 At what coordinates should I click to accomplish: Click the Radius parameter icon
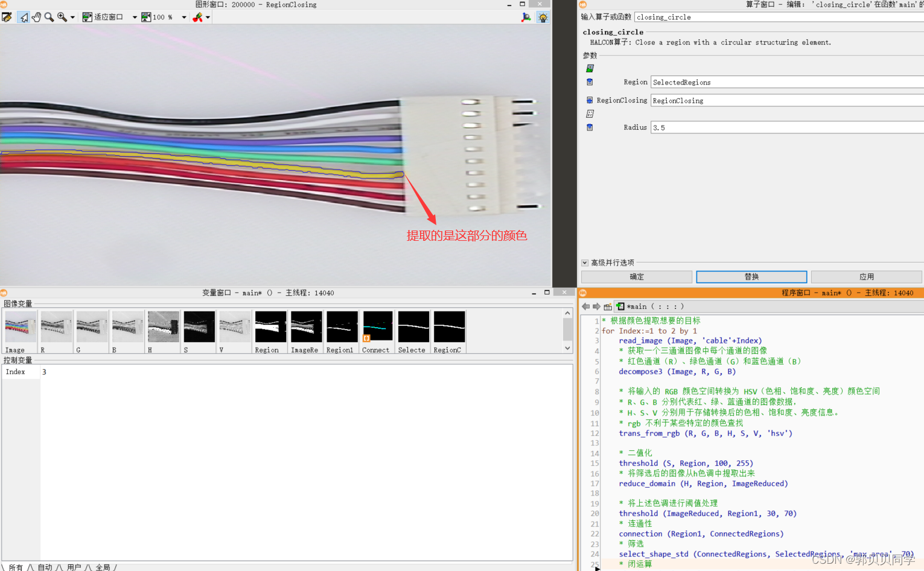(x=590, y=127)
